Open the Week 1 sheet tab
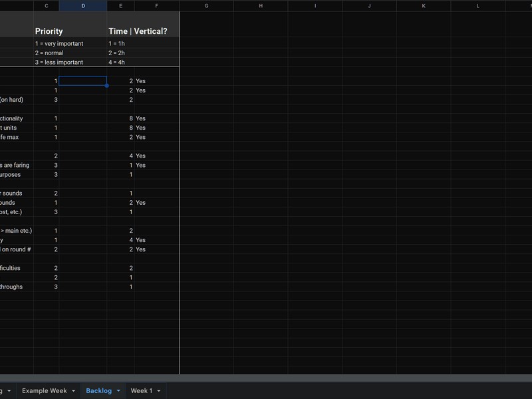532x399 pixels. pyautogui.click(x=141, y=391)
